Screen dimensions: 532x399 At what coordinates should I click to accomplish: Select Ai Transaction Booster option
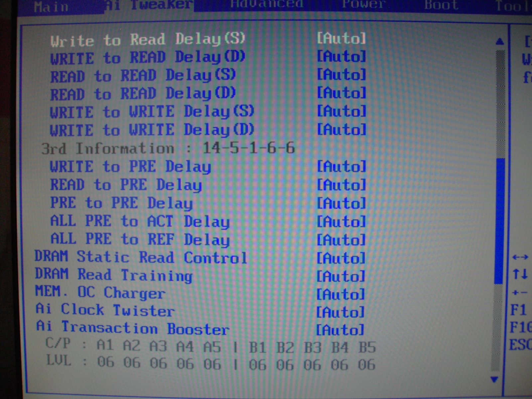click(133, 328)
